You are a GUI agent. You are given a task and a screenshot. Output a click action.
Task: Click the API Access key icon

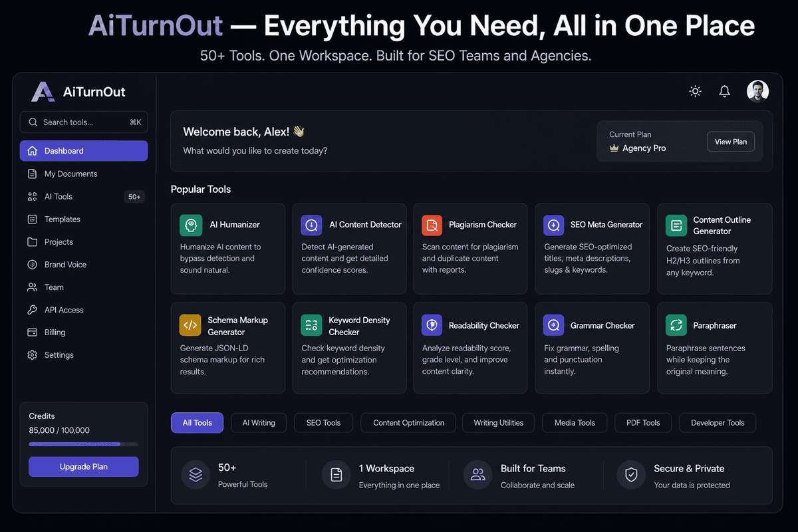[32, 310]
